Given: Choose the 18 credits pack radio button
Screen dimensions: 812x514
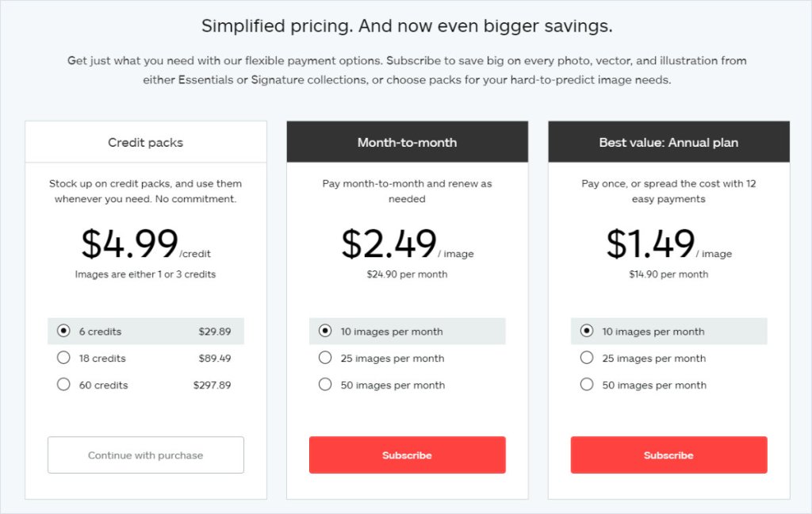Looking at the screenshot, I should pos(64,359).
